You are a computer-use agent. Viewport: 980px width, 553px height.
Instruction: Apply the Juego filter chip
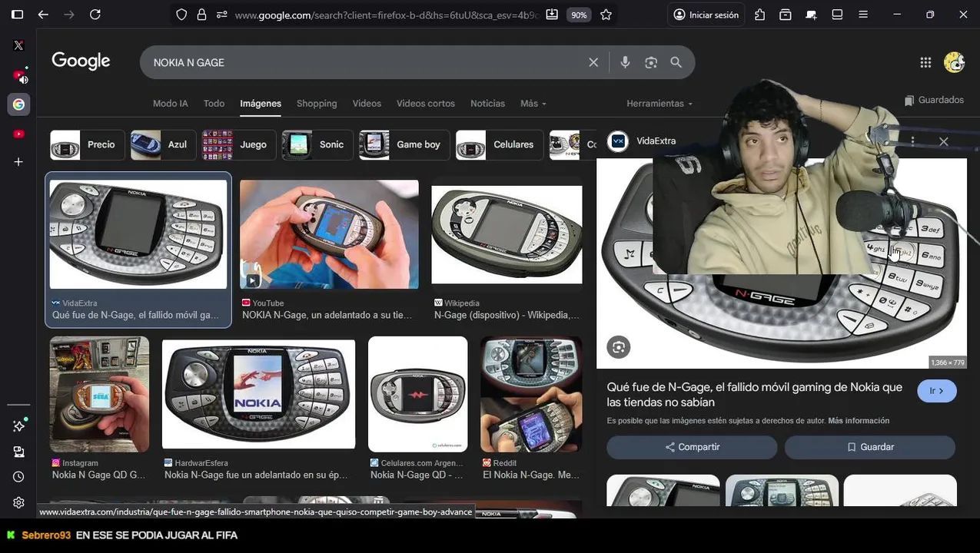[x=239, y=144]
